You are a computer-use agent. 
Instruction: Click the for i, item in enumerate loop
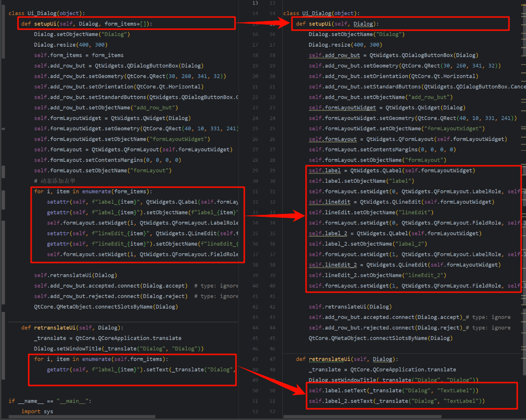tap(92, 191)
